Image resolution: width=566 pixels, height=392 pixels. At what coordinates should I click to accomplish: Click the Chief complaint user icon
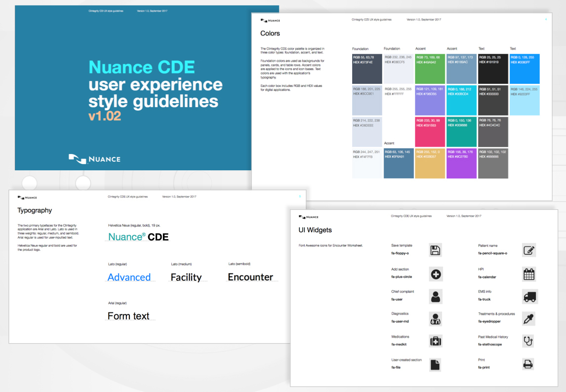(436, 296)
